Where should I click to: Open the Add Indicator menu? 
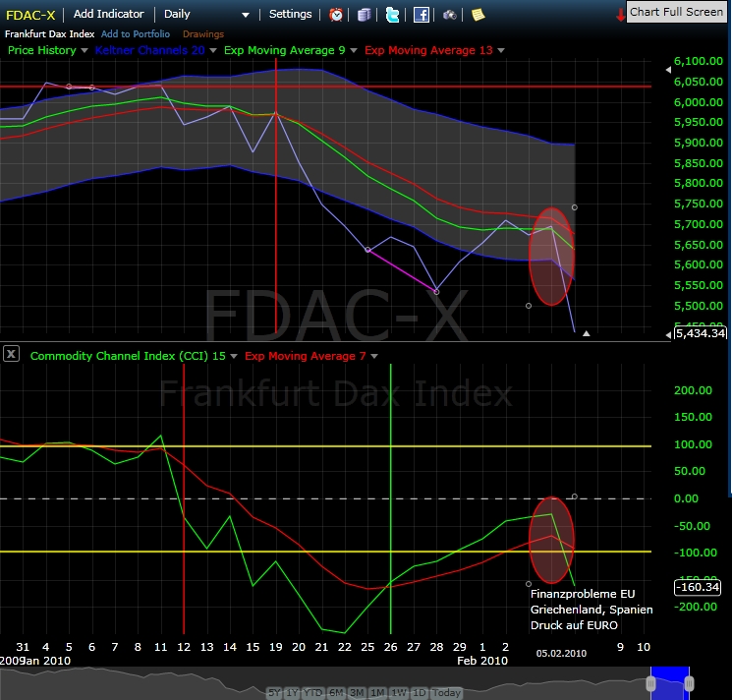tap(109, 14)
